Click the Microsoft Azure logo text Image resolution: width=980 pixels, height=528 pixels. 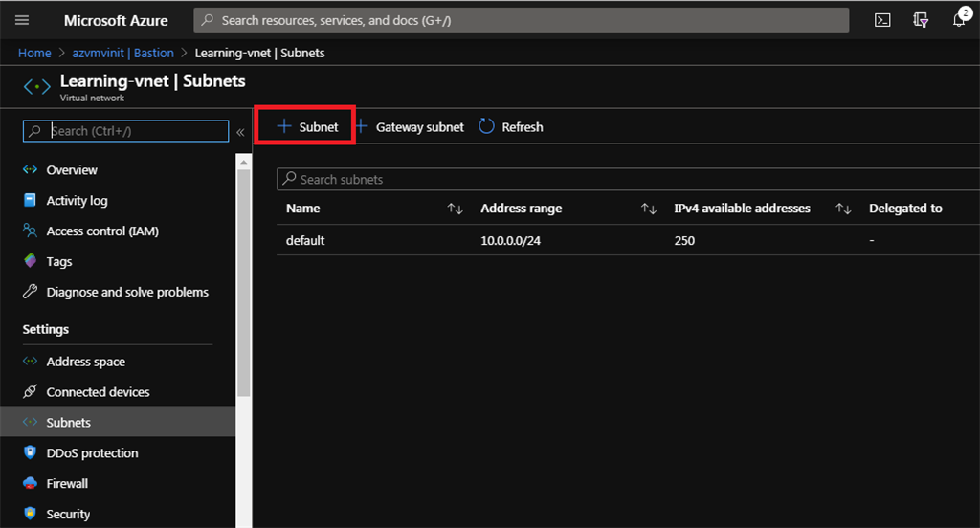point(116,21)
